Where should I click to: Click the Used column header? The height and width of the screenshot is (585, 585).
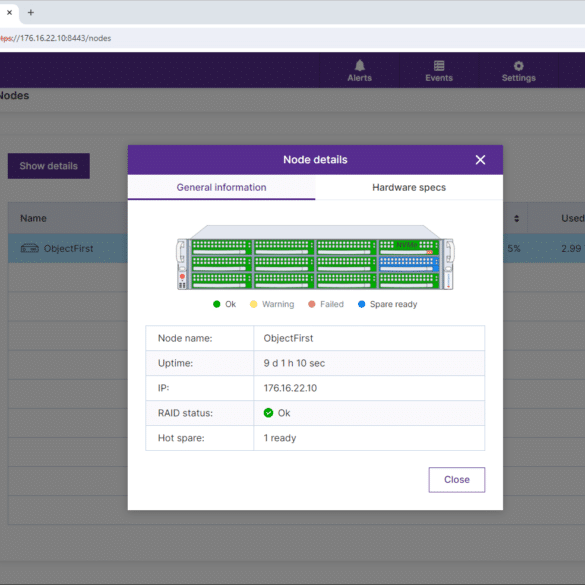coord(573,218)
